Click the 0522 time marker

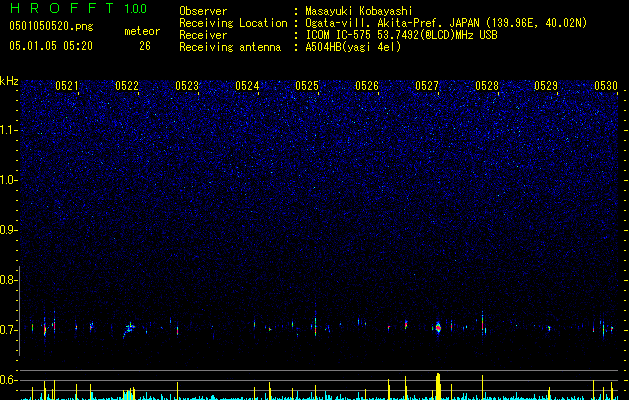pos(127,85)
